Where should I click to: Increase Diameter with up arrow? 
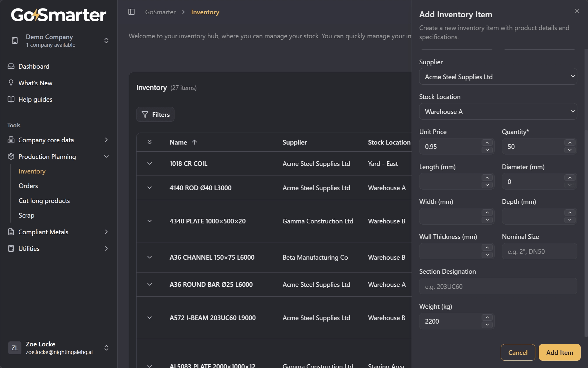coord(570,178)
